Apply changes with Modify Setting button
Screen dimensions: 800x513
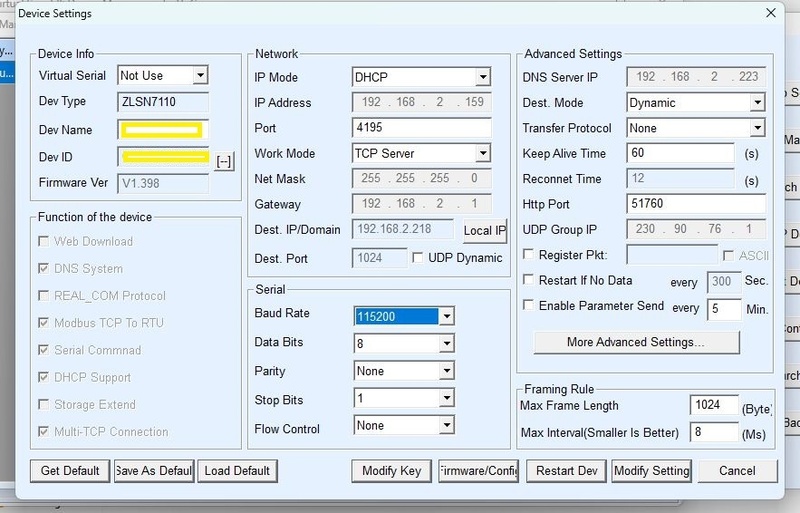(652, 471)
